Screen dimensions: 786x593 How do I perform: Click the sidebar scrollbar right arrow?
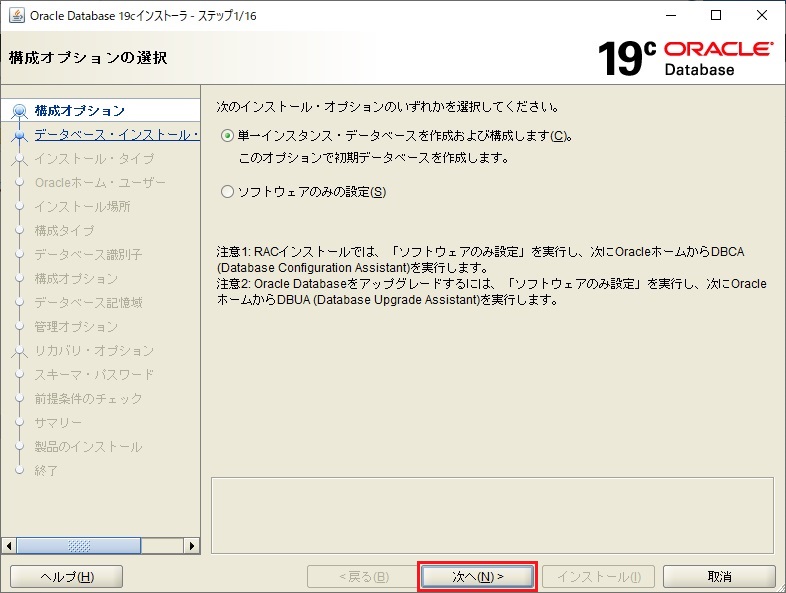click(191, 545)
